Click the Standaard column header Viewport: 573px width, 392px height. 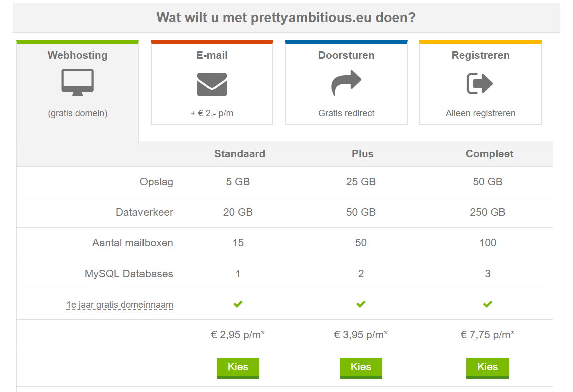240,154
